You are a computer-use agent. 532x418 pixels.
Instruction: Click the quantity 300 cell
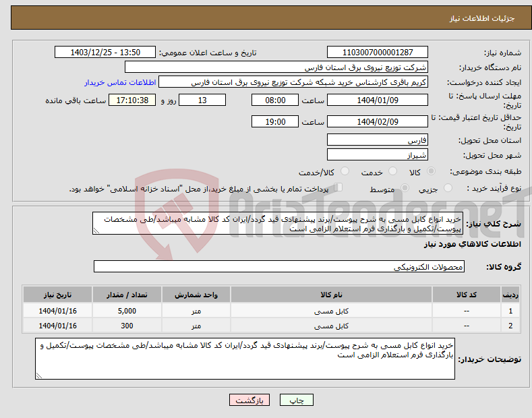tap(127, 326)
